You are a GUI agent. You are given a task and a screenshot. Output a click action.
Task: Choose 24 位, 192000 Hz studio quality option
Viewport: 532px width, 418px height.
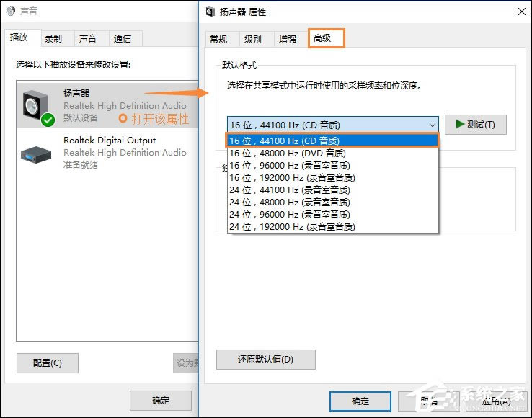(x=332, y=226)
